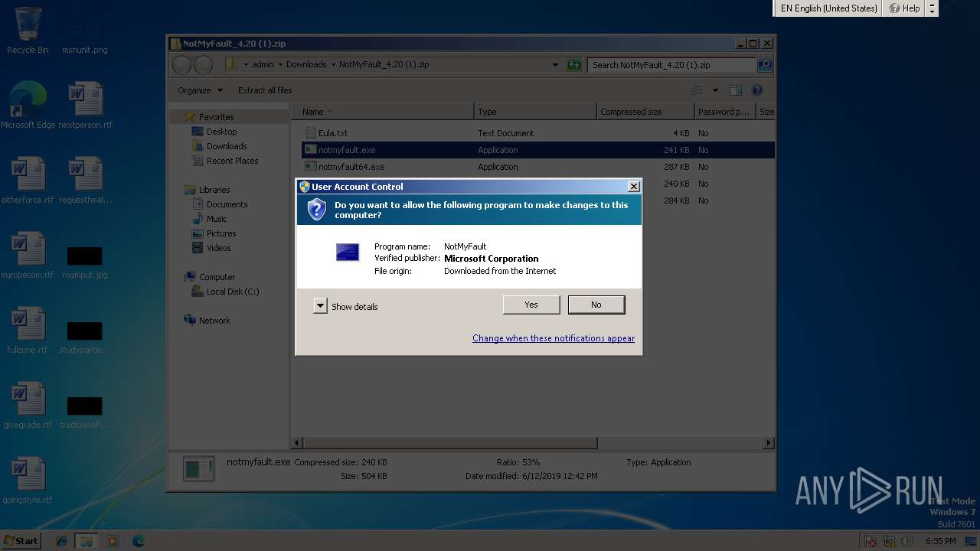Click the Search NotMyFault_4.20 (1).zip field
This screenshot has height=551, width=980.
(x=671, y=65)
